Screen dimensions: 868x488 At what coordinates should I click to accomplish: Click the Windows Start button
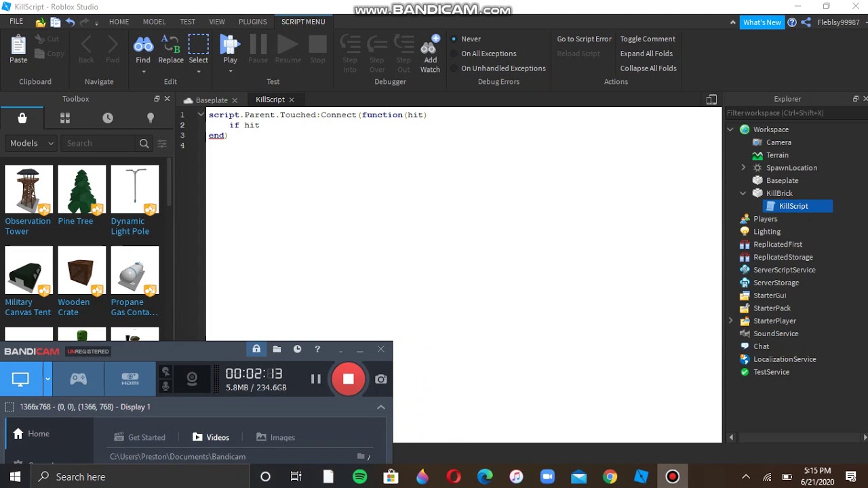tap(15, 476)
